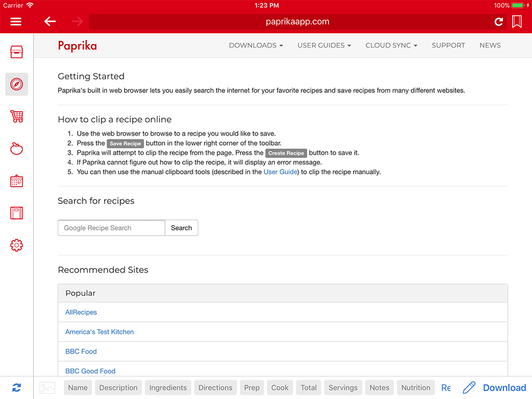Open the Meal Planner calendar icon

16,181
